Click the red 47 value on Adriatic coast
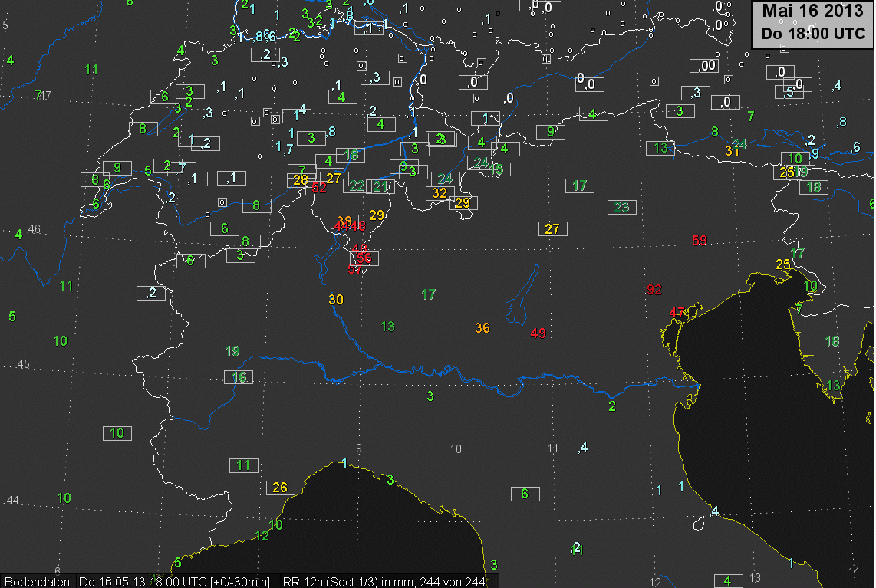The height and width of the screenshot is (588, 876). click(x=677, y=313)
